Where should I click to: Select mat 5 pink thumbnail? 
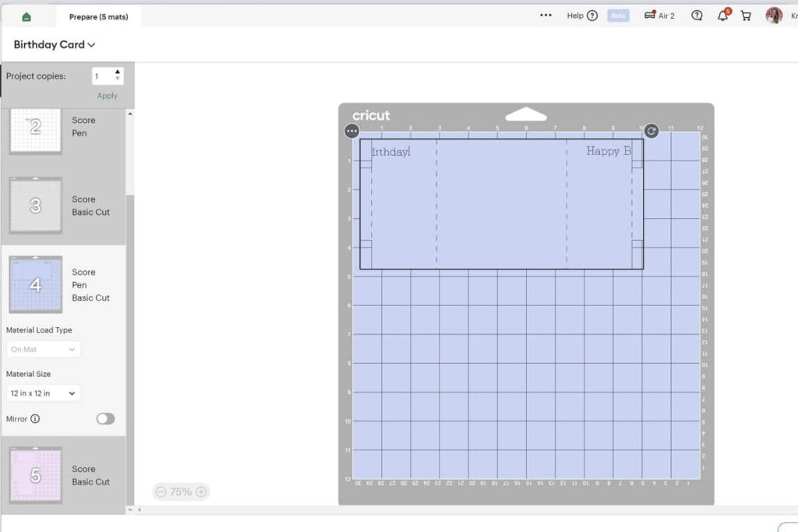point(35,475)
